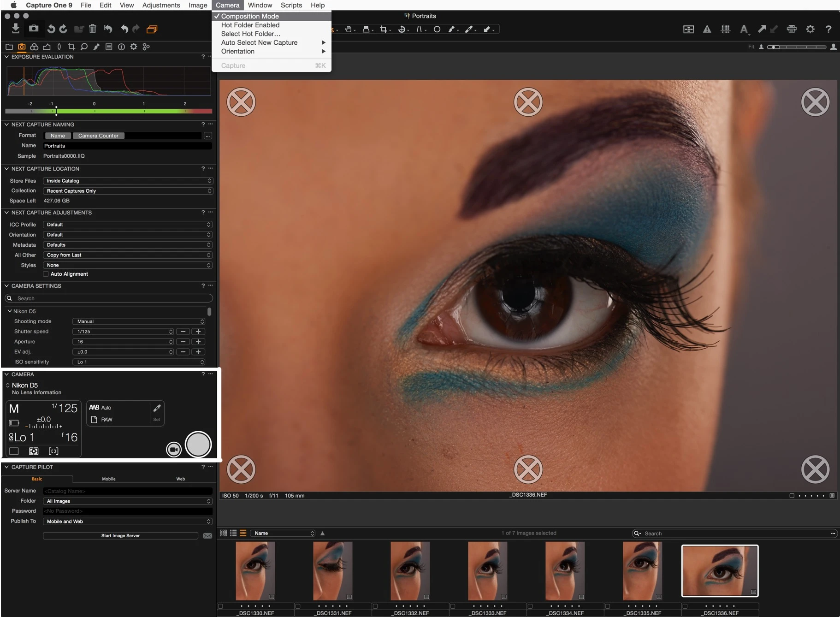
Task: Click the Print icon
Action: click(792, 29)
